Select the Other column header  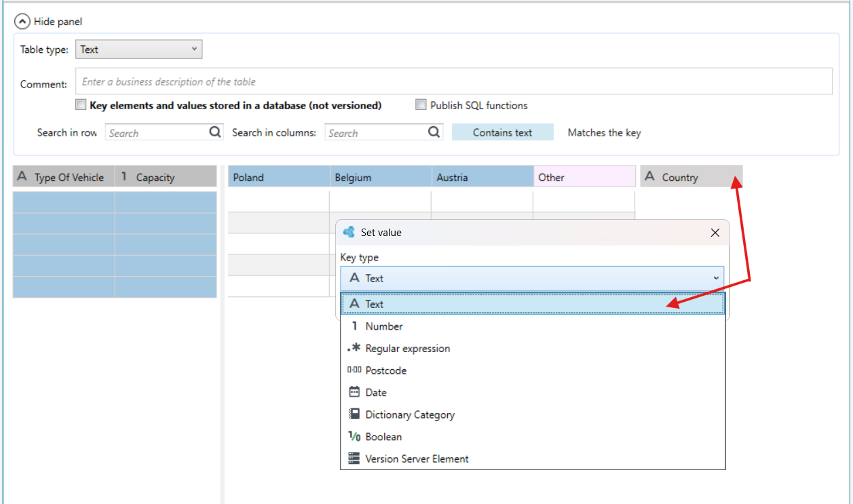pyautogui.click(x=584, y=177)
